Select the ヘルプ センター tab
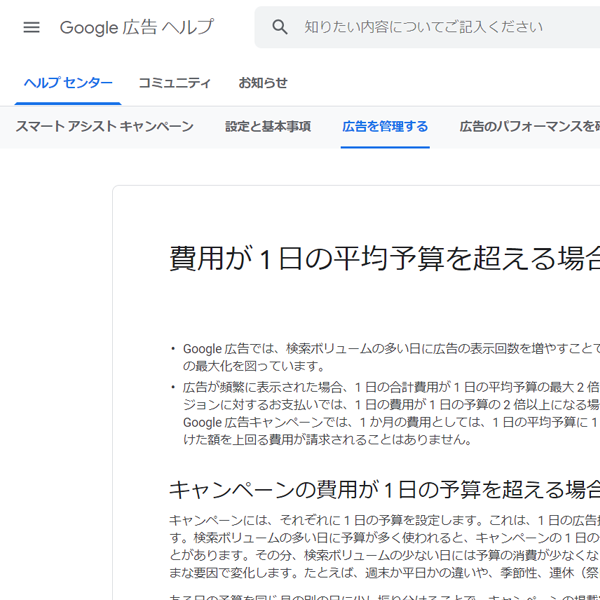600x600 pixels. click(x=68, y=83)
